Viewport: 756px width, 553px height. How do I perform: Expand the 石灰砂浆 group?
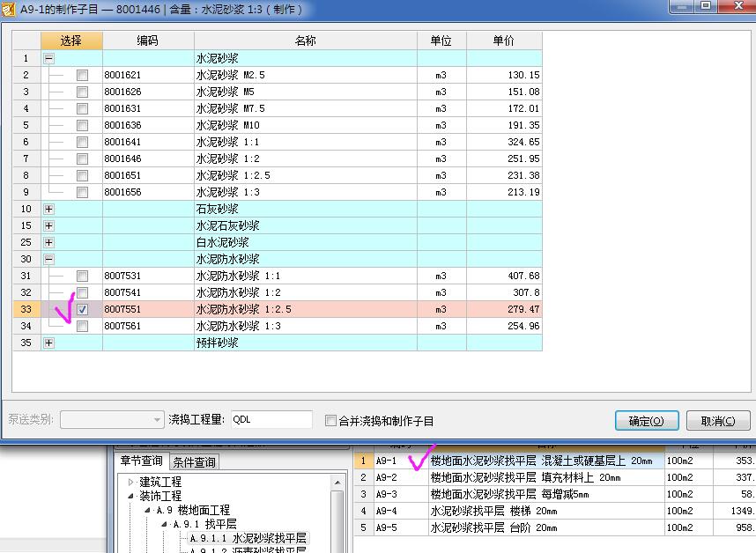click(48, 209)
